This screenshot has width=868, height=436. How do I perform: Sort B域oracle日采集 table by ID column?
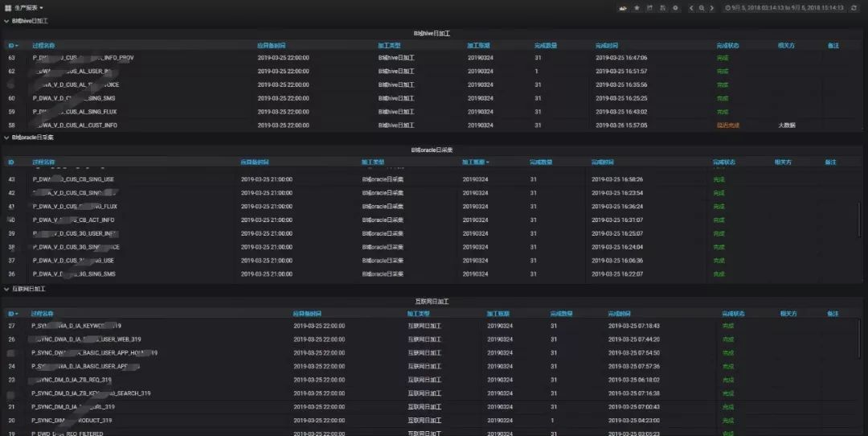click(x=11, y=162)
